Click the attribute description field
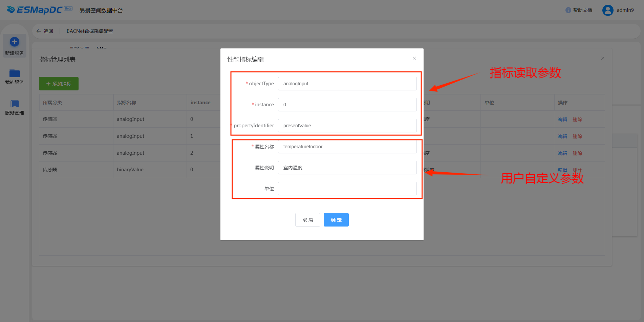 point(347,168)
